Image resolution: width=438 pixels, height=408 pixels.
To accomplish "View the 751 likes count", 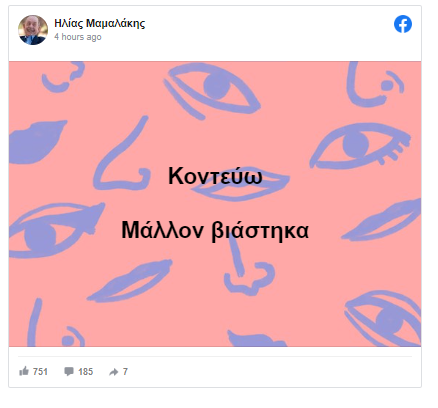I will coord(40,371).
